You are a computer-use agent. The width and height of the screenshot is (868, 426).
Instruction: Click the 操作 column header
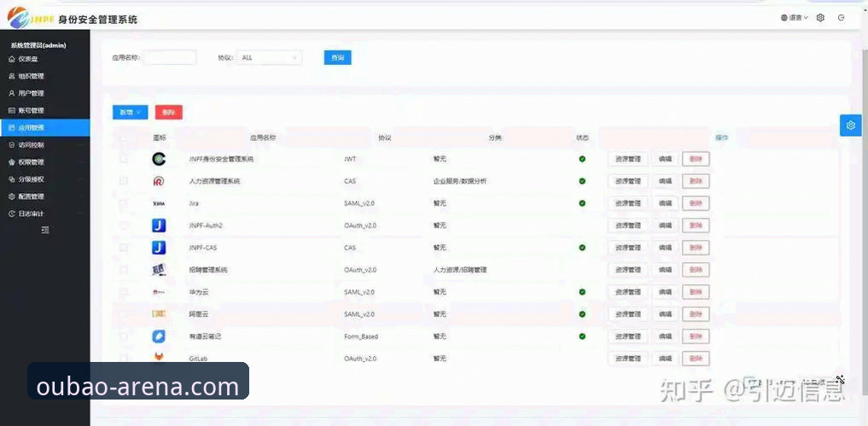click(x=721, y=138)
